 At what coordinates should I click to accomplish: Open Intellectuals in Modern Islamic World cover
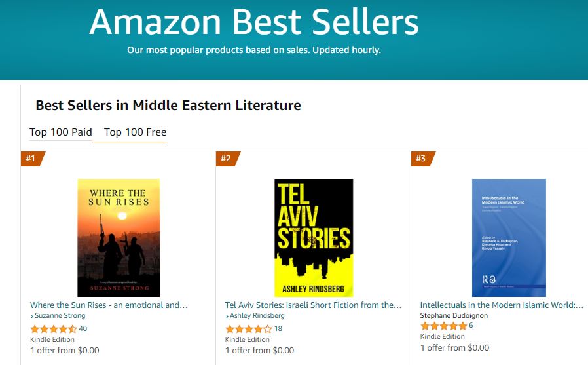(509, 237)
